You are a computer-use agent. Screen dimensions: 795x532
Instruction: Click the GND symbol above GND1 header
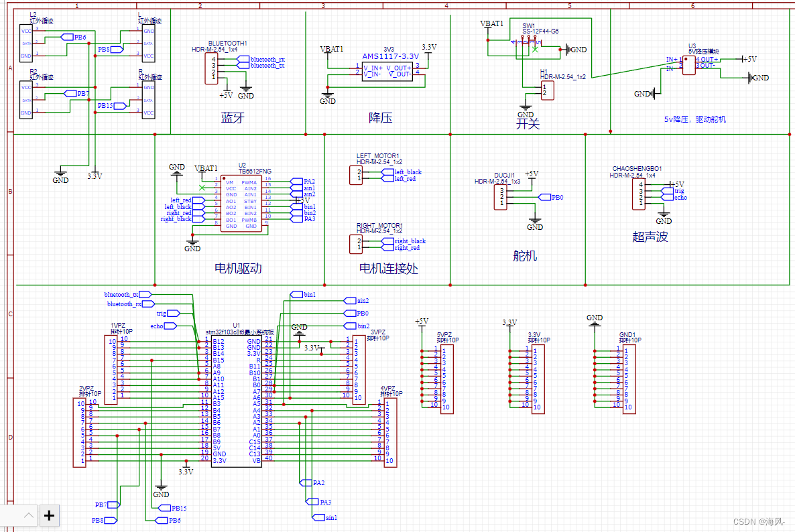(594, 321)
